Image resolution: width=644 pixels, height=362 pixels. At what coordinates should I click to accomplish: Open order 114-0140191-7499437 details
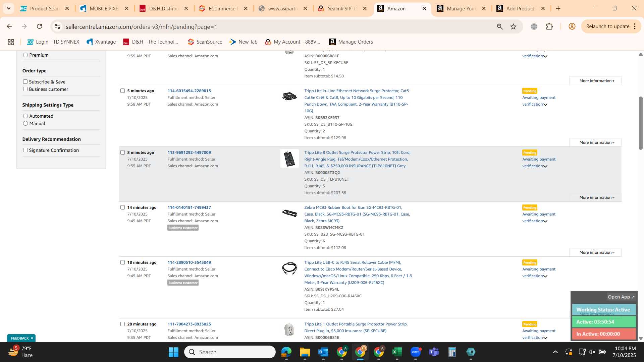pos(189,207)
